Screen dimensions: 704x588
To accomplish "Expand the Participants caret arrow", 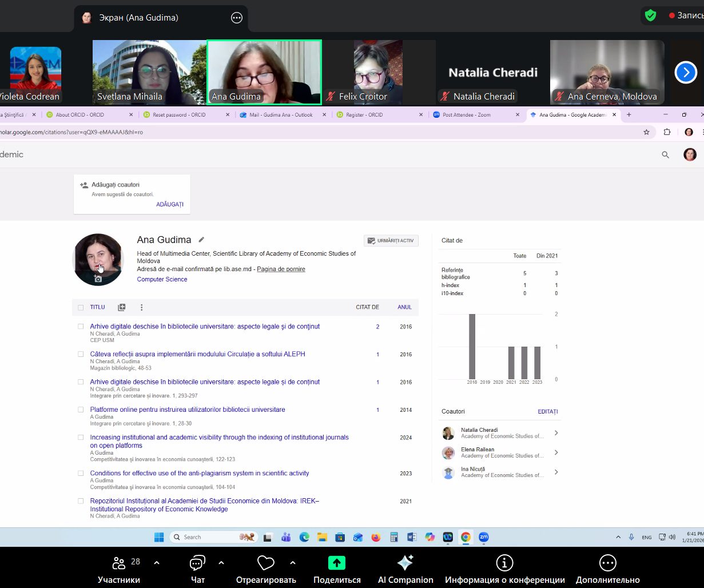I will point(157,563).
